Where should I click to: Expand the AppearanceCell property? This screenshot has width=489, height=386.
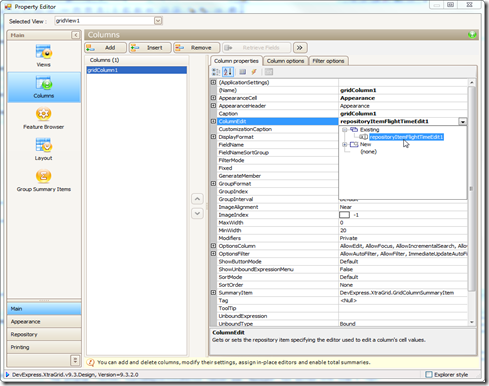pyautogui.click(x=213, y=98)
